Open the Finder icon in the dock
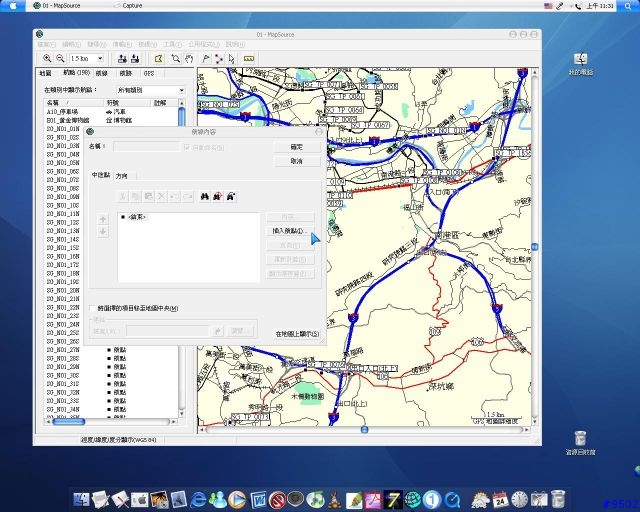This screenshot has height=512, width=640. (x=82, y=499)
